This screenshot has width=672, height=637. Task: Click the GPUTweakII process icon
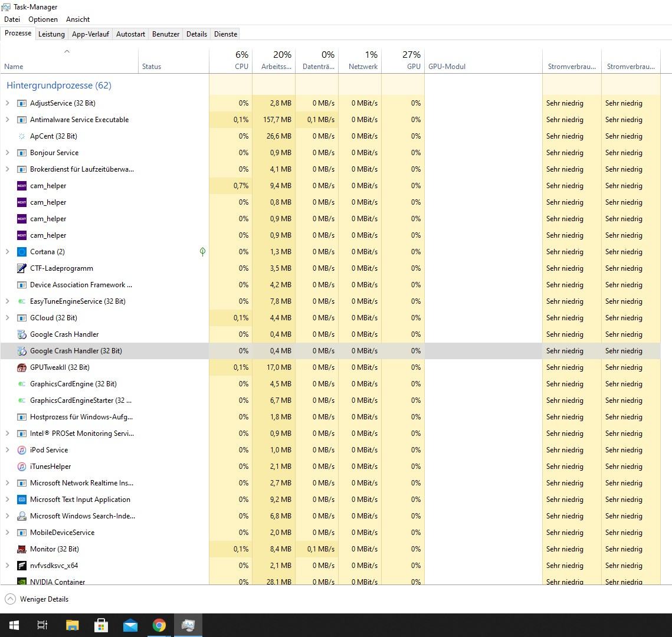(x=21, y=367)
